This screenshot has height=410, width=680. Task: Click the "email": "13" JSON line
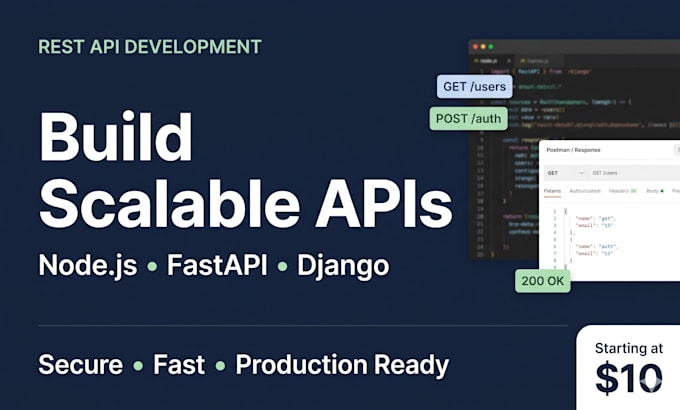click(594, 253)
